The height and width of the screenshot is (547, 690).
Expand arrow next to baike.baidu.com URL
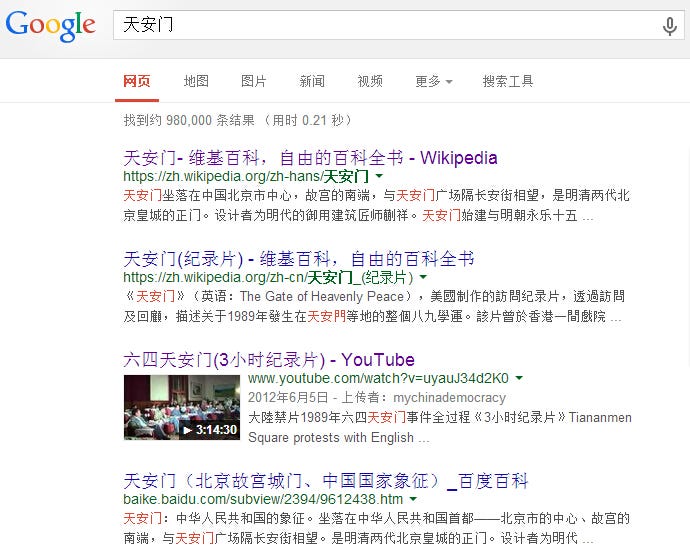tap(413, 499)
